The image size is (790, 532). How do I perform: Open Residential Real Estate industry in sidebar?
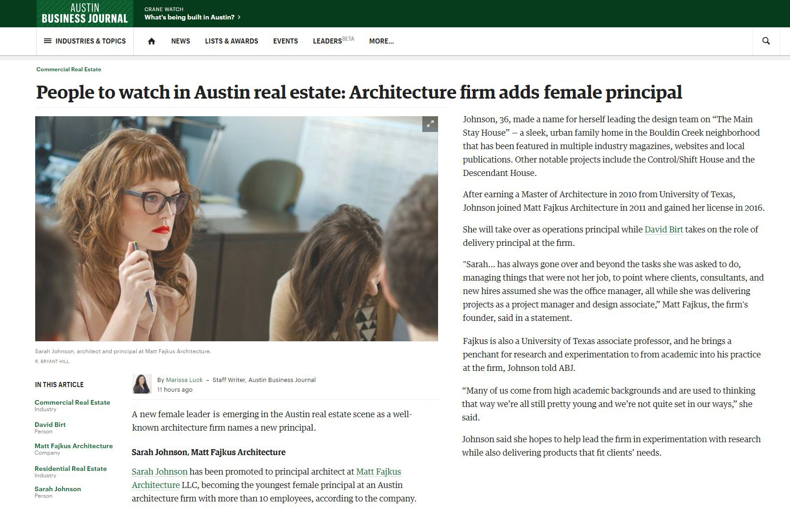coord(71,469)
